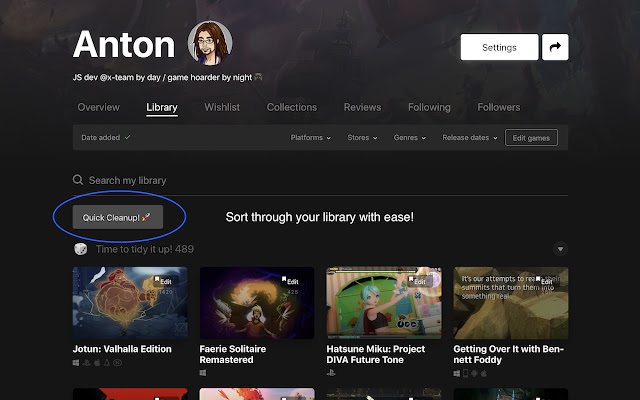Expand the Platforms filter dropdown
Image resolution: width=640 pixels, height=400 pixels.
(x=310, y=138)
